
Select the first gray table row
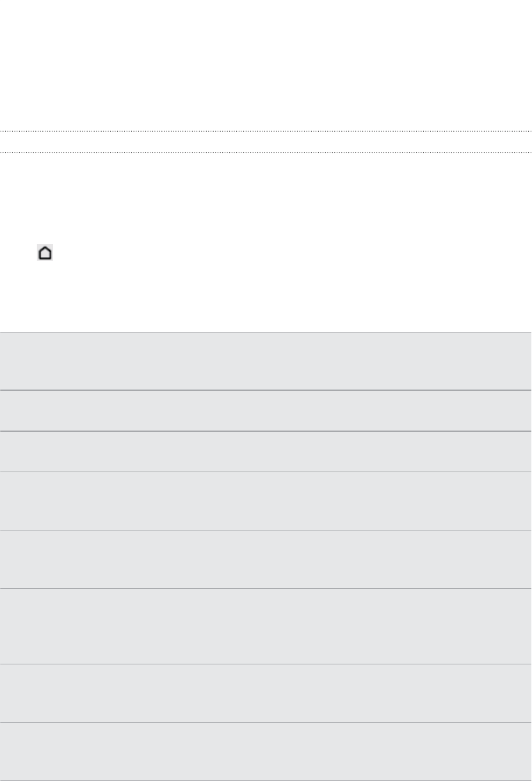point(266,361)
